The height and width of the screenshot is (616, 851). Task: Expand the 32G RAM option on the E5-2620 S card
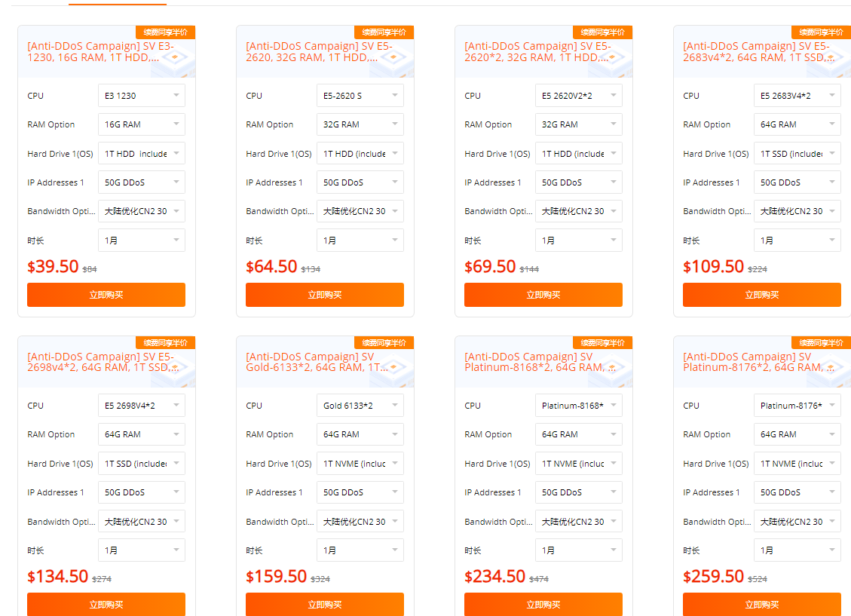click(360, 124)
